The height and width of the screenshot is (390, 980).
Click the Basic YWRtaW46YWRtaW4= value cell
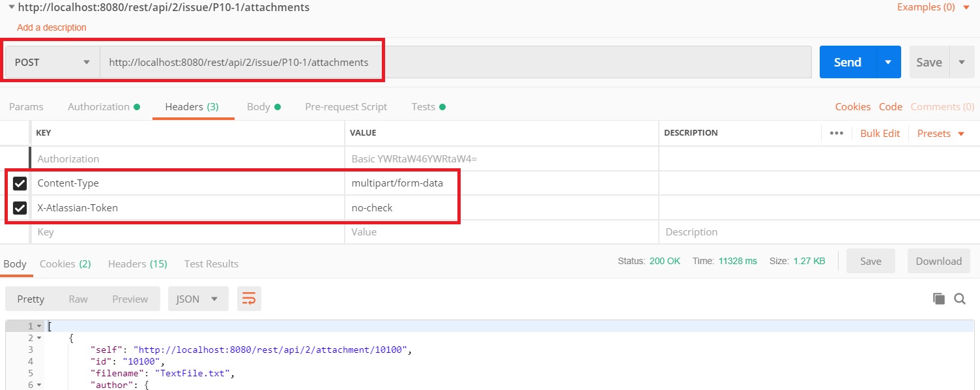click(x=502, y=158)
